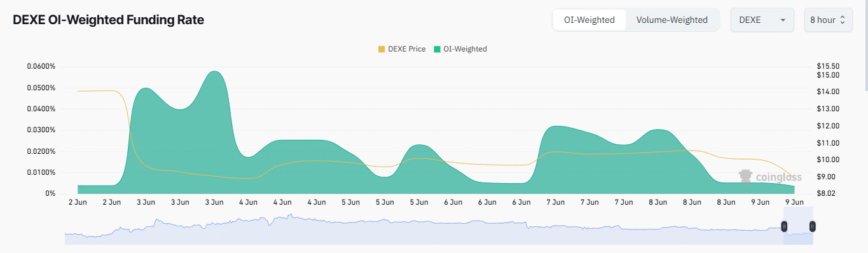Toggle the DEXE Price legend series
Image resolution: width=868 pixels, height=253 pixels.
[x=402, y=49]
